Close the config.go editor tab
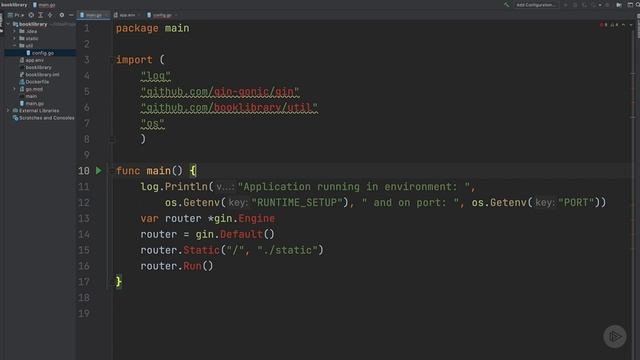 [176, 15]
